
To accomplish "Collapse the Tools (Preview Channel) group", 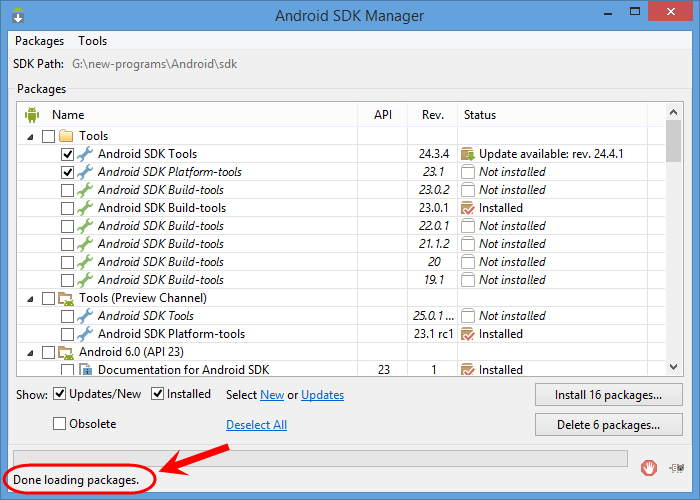I will 30,299.
